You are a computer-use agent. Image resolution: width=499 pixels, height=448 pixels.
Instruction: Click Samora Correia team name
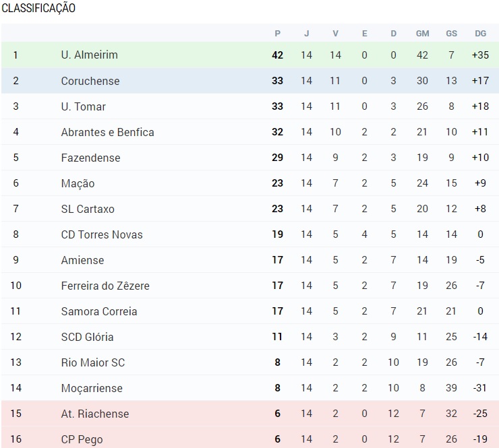[98, 311]
